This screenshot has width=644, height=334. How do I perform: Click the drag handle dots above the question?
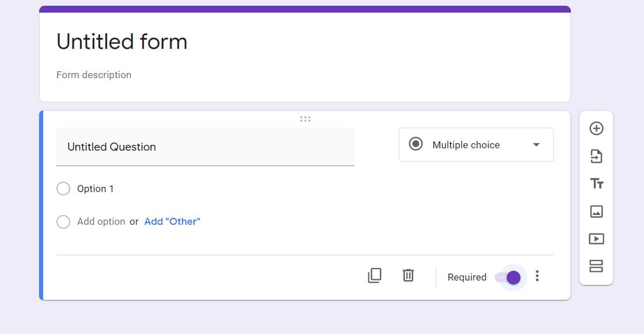(x=305, y=119)
